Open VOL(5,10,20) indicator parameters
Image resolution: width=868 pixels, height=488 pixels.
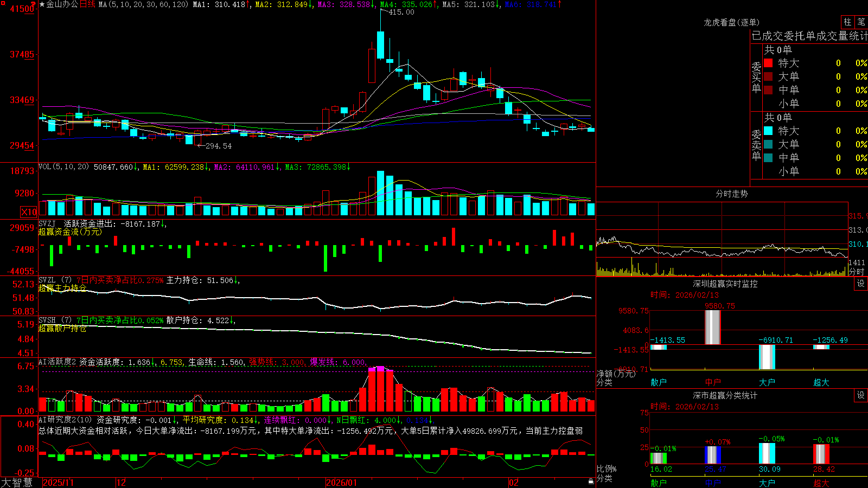pos(63,167)
